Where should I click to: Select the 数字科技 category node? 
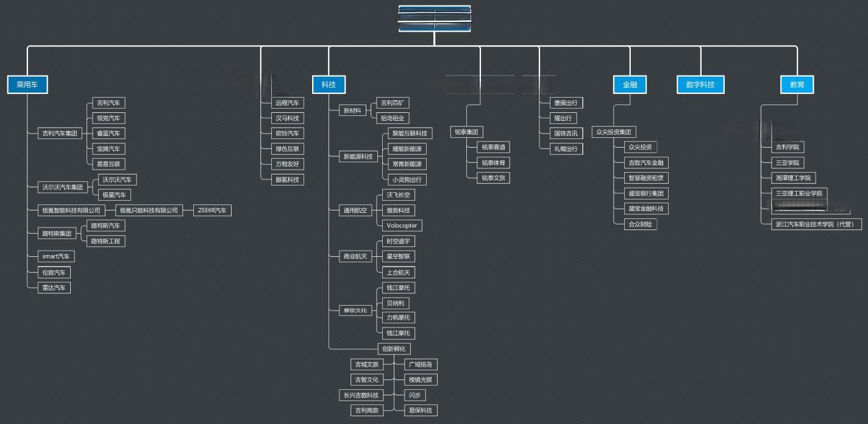[x=700, y=85]
